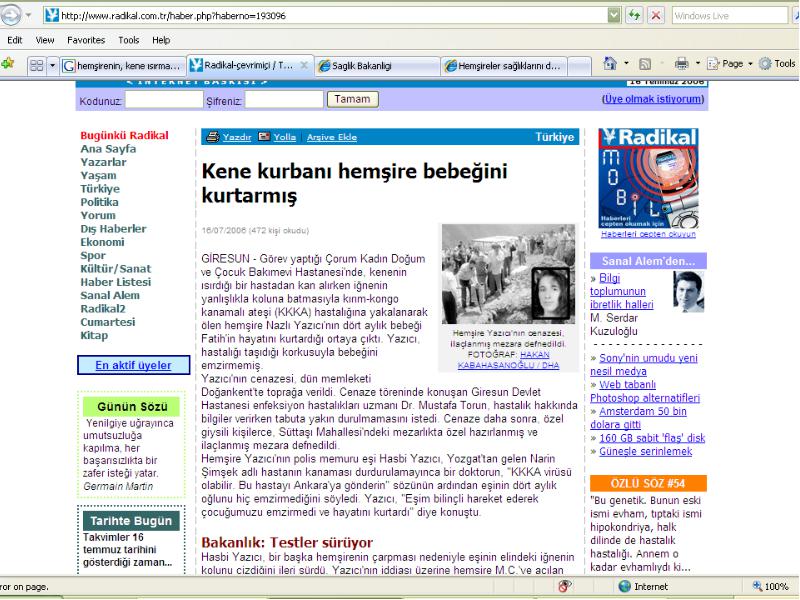Click the 'Üye olmak istiyorum' link
The height and width of the screenshot is (600, 800).
(653, 99)
